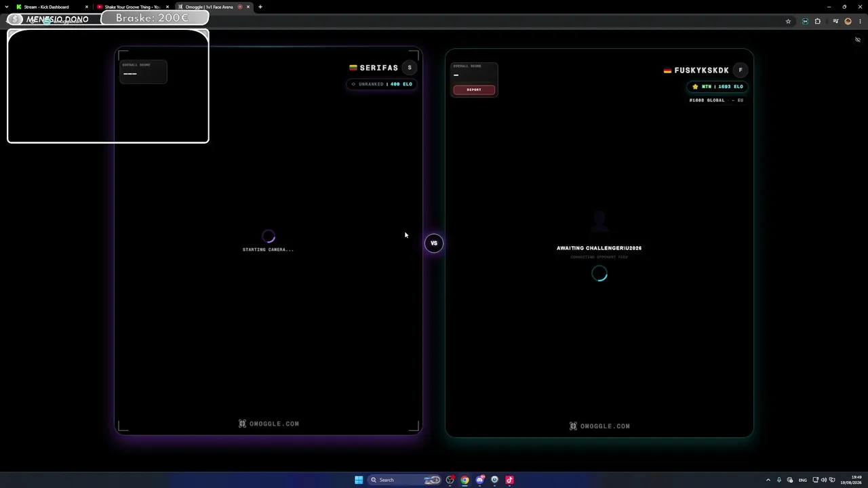Open the media controls icon
Screen dimensions: 868x488
click(836, 21)
